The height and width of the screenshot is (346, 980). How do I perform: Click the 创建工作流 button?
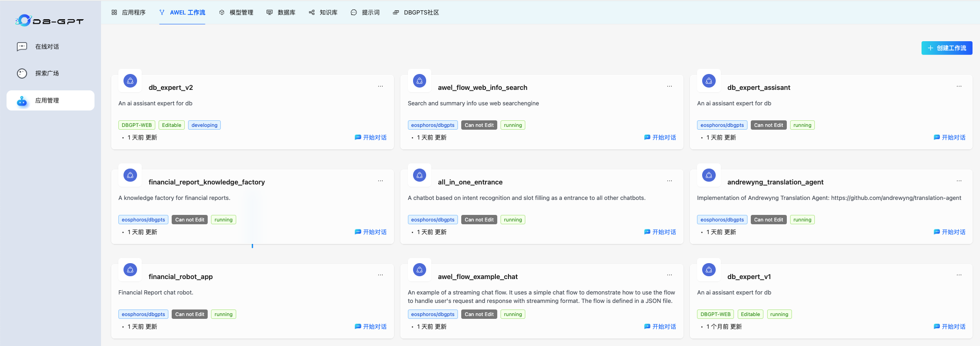[947, 48]
